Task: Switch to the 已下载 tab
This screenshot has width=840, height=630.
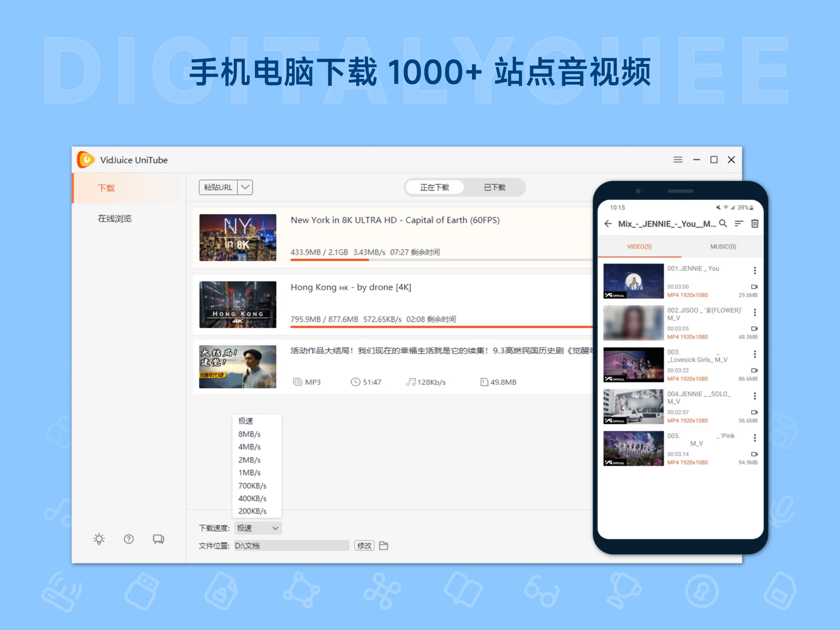Action: pyautogui.click(x=495, y=187)
